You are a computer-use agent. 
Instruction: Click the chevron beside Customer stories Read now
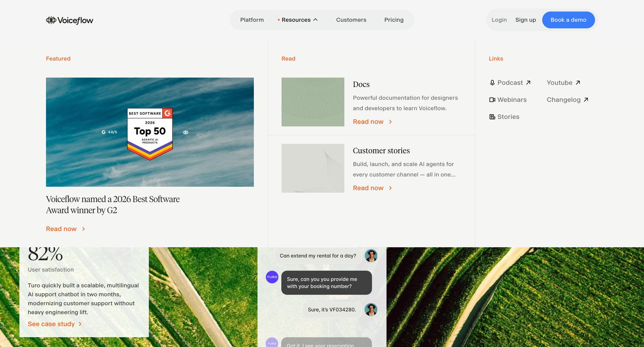point(390,188)
